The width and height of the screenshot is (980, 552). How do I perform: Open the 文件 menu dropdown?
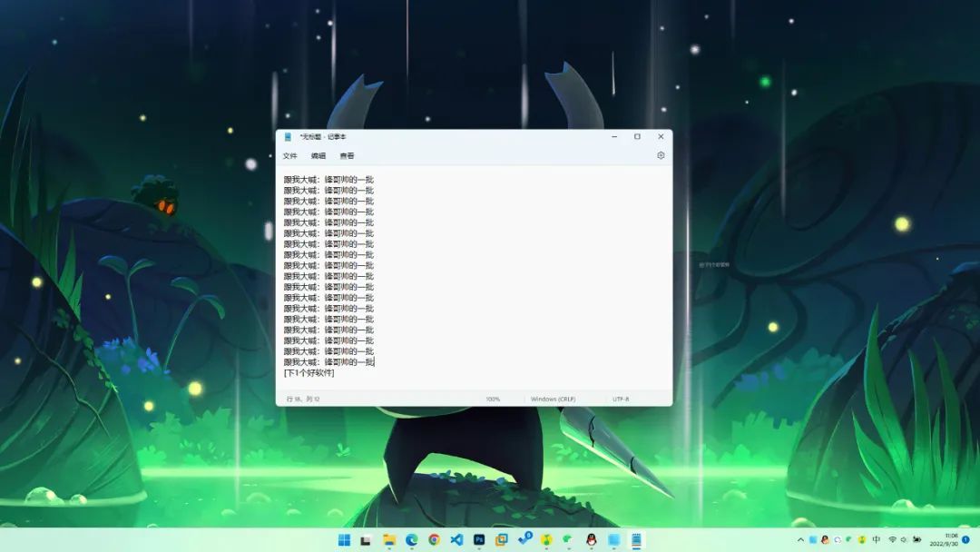[289, 156]
